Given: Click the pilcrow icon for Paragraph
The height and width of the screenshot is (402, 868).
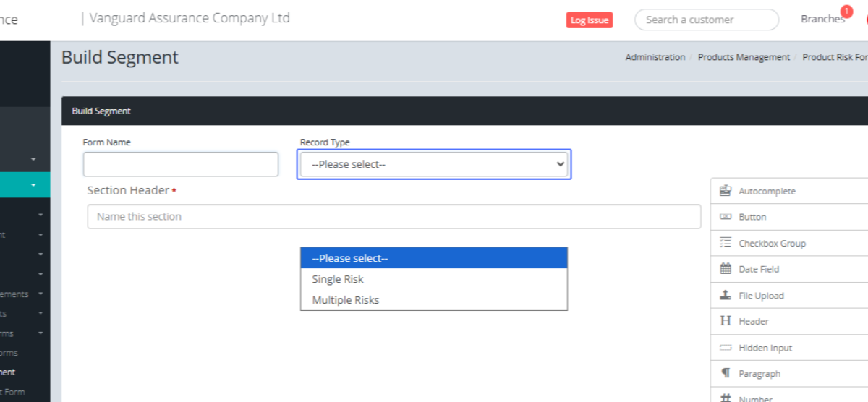Looking at the screenshot, I should pos(726,374).
